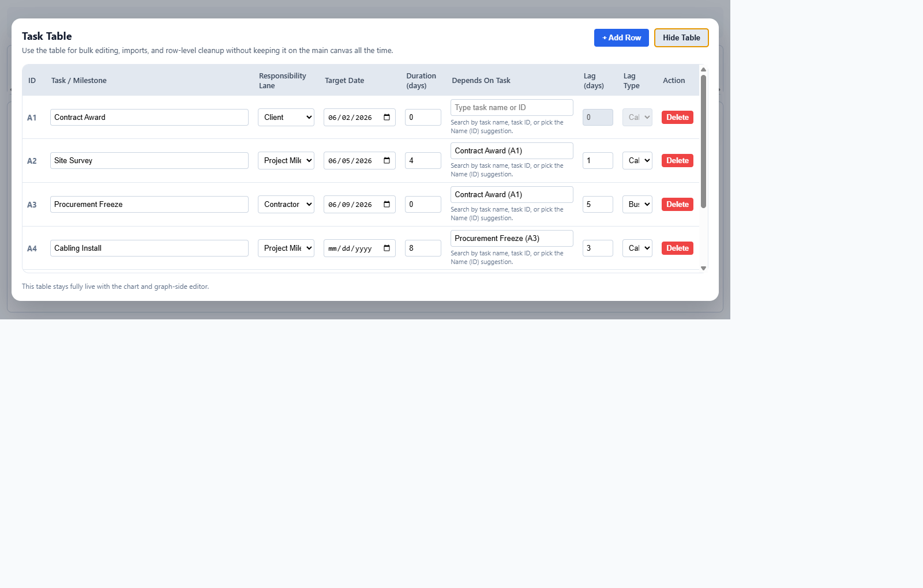Click the Target Date field for Contract Award

coord(359,117)
